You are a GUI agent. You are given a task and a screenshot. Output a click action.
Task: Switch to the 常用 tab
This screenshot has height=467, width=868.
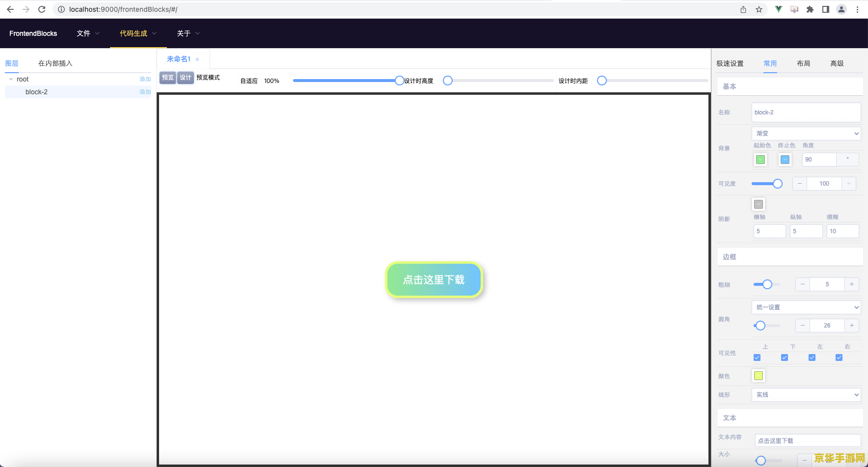click(770, 63)
